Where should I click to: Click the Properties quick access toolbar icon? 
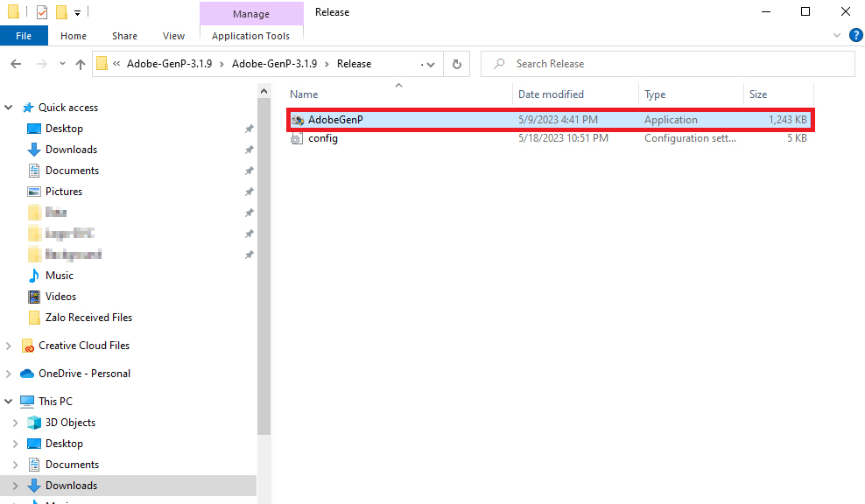pyautogui.click(x=42, y=11)
